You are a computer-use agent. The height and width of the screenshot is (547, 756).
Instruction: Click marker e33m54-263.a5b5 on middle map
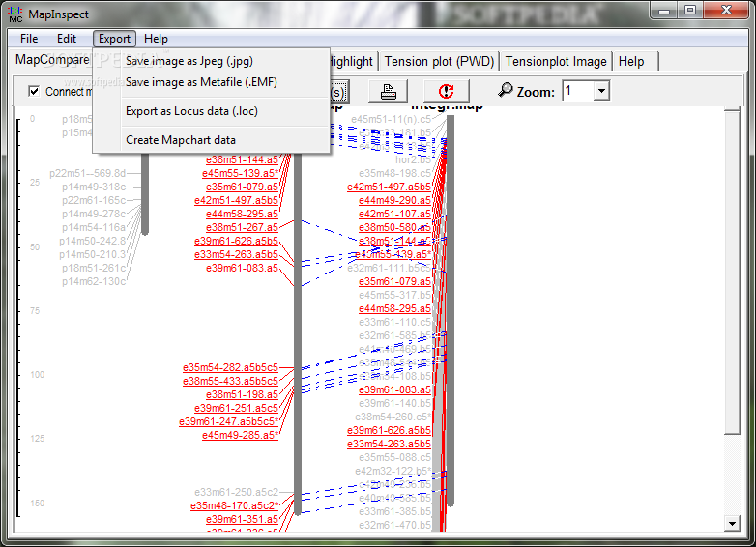pyautogui.click(x=236, y=254)
